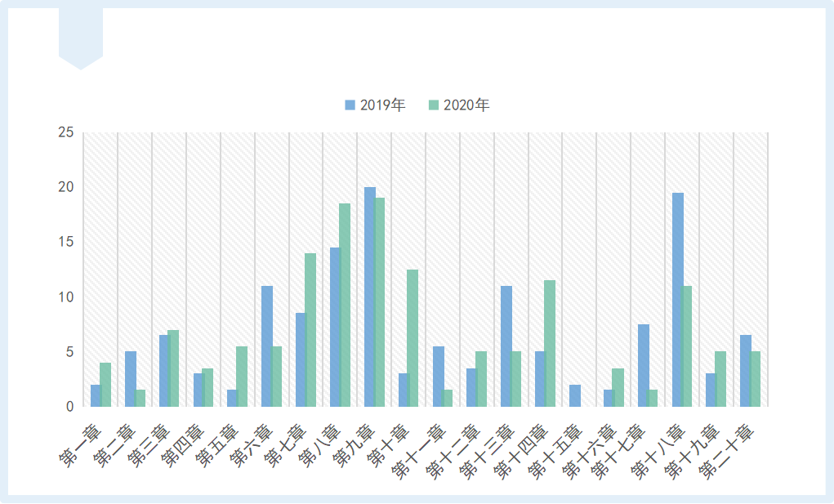Image resolution: width=834 pixels, height=504 pixels.
Task: Pick the green 2020 bar for 第十四章
Action: click(550, 343)
